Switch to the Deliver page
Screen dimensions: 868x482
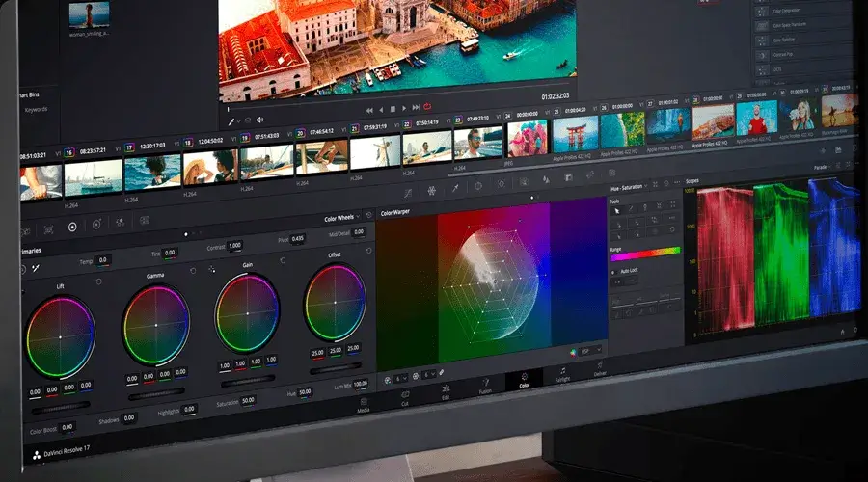[x=600, y=368]
